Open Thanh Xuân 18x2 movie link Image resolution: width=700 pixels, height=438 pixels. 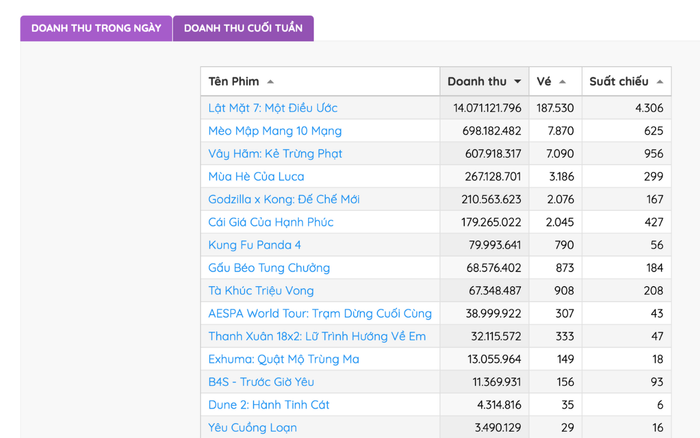[x=317, y=336]
